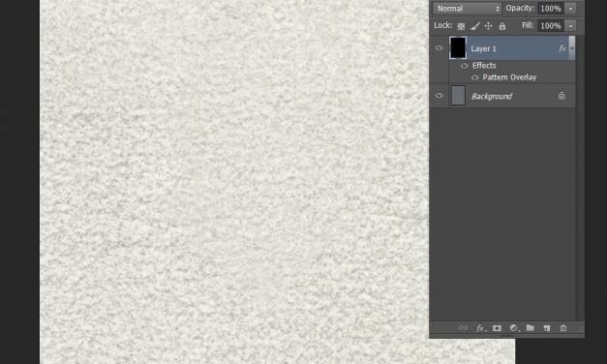Click the lock transparent pixels icon
The height and width of the screenshot is (364, 607).
coord(461,26)
